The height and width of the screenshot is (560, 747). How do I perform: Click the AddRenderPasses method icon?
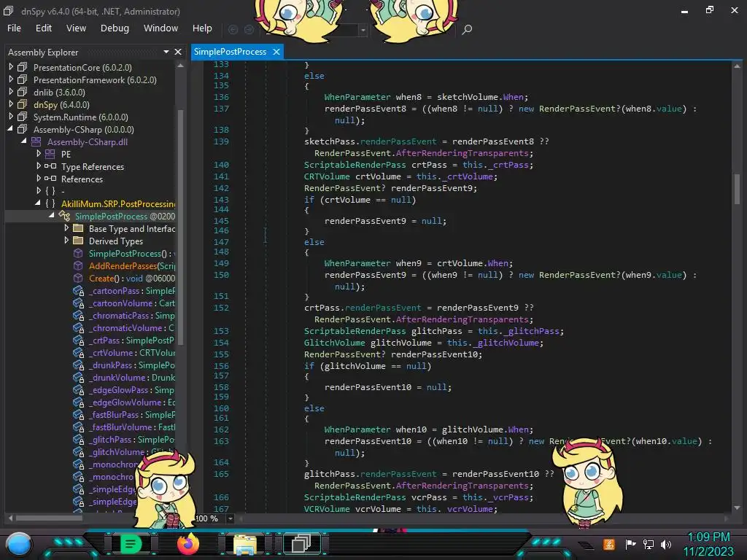(x=78, y=265)
